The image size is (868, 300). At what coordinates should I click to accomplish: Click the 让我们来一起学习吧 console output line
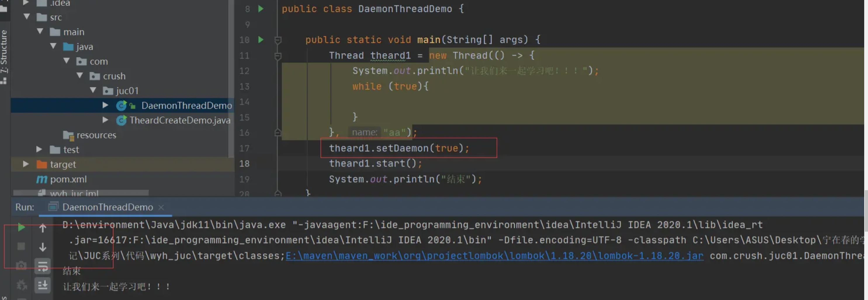click(x=116, y=287)
